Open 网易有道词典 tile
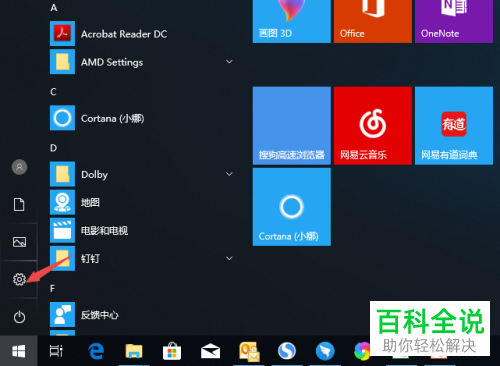Viewport: 500px width, 366px height. point(454,126)
